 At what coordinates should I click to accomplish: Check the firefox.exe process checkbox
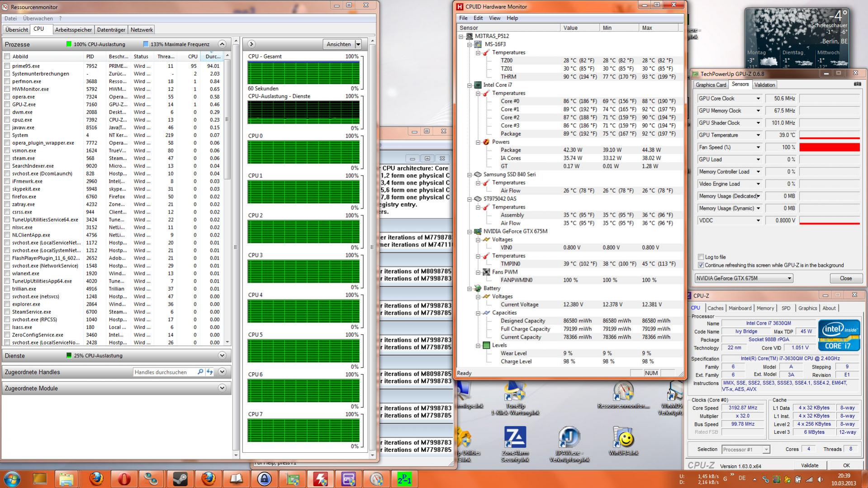pos(7,197)
